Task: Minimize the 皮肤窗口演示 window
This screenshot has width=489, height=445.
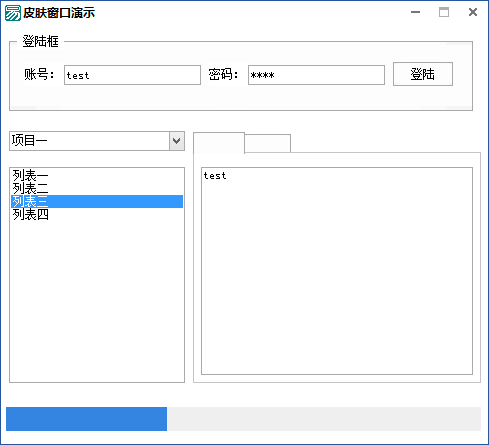Action: pyautogui.click(x=415, y=12)
